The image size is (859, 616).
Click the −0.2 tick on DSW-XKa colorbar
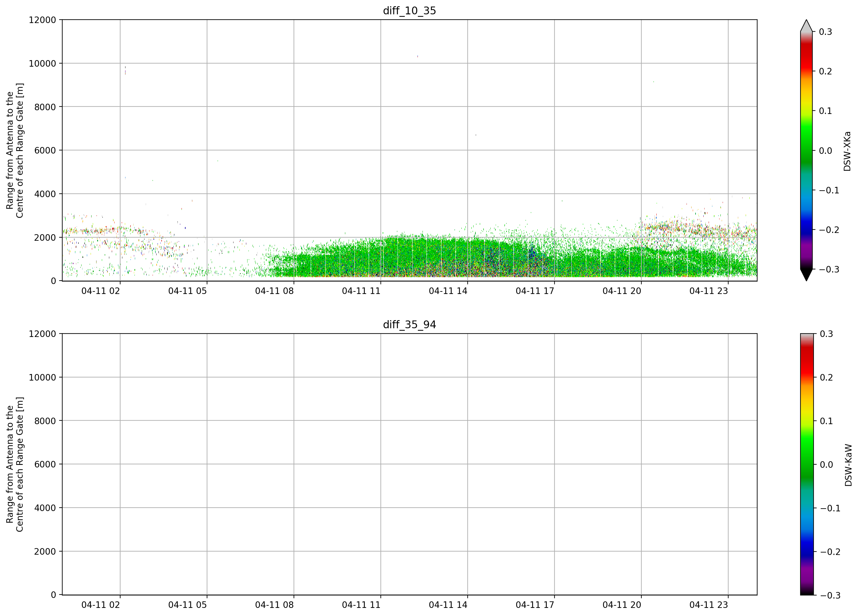click(x=829, y=230)
